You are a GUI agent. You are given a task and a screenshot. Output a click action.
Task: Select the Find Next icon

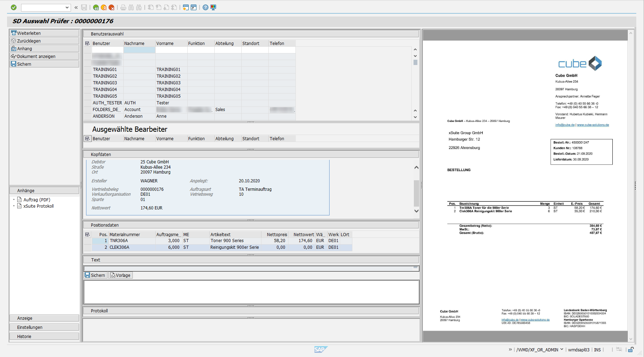tap(139, 7)
